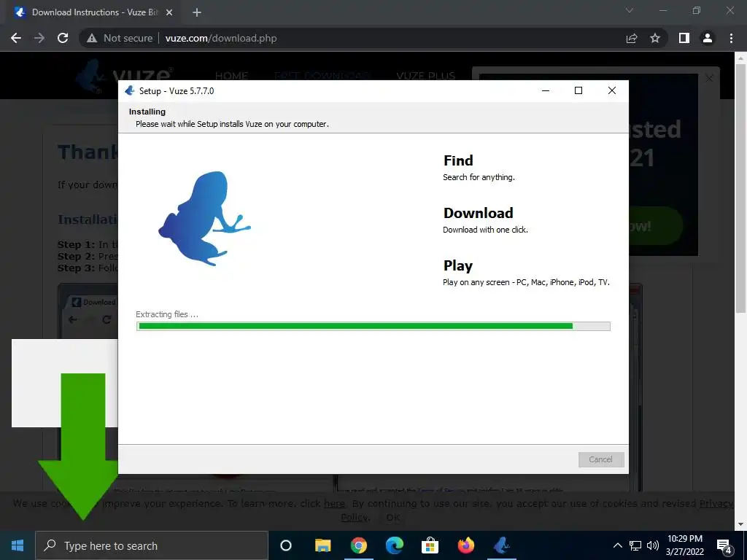Viewport: 747px width, 560px height.
Task: Click the Find heading in Setup
Action: (x=458, y=160)
